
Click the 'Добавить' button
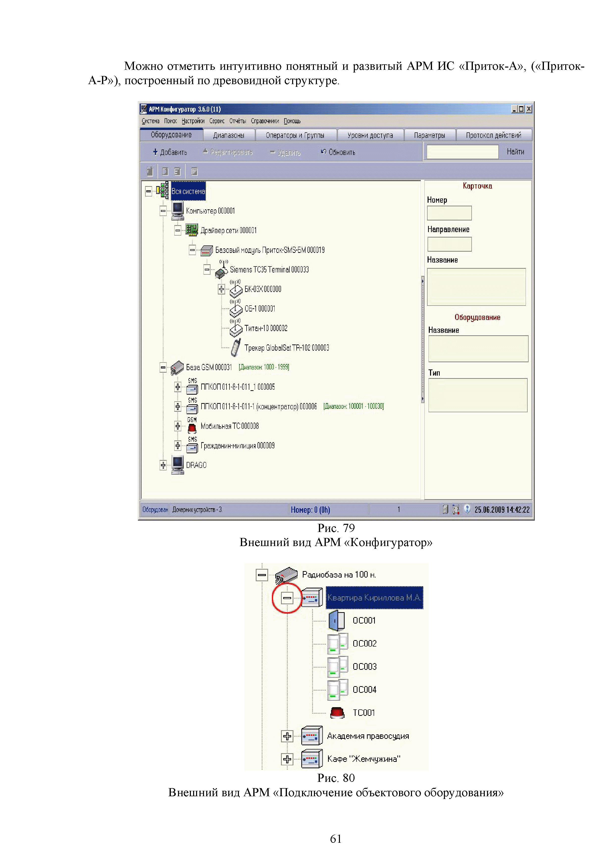[x=170, y=152]
